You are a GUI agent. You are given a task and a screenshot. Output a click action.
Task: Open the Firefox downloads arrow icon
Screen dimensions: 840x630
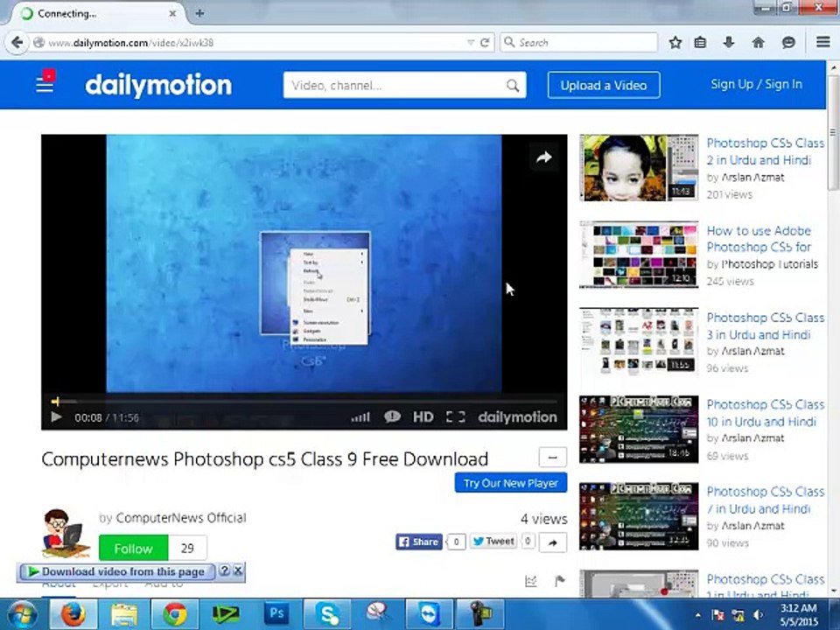pos(729,42)
